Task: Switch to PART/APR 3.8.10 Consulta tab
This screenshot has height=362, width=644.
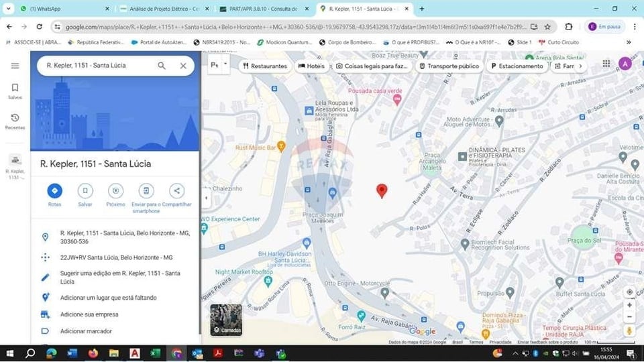Action: point(263,9)
